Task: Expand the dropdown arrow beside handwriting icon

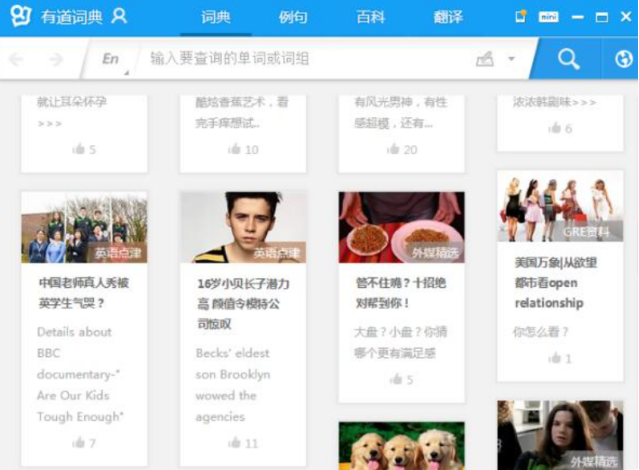Action: [511, 59]
